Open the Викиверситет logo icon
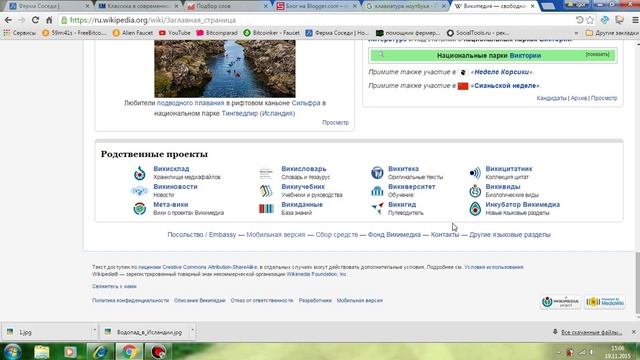 point(377,191)
